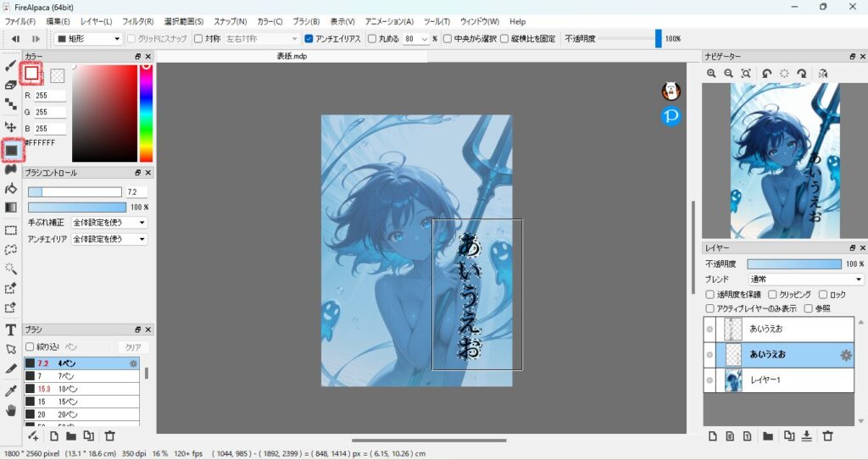
Task: Select the Lasso selection tool
Action: pyautogui.click(x=10, y=250)
